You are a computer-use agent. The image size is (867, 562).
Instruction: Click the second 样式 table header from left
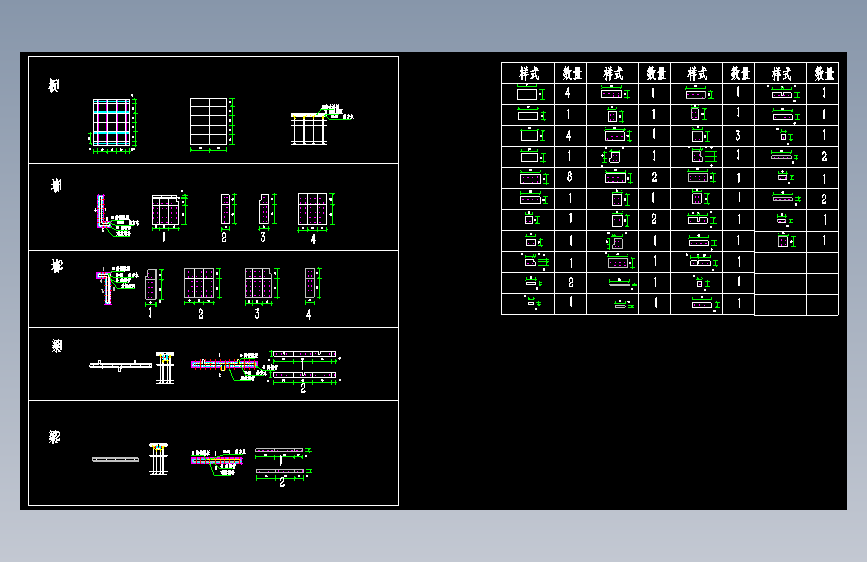(x=613, y=73)
